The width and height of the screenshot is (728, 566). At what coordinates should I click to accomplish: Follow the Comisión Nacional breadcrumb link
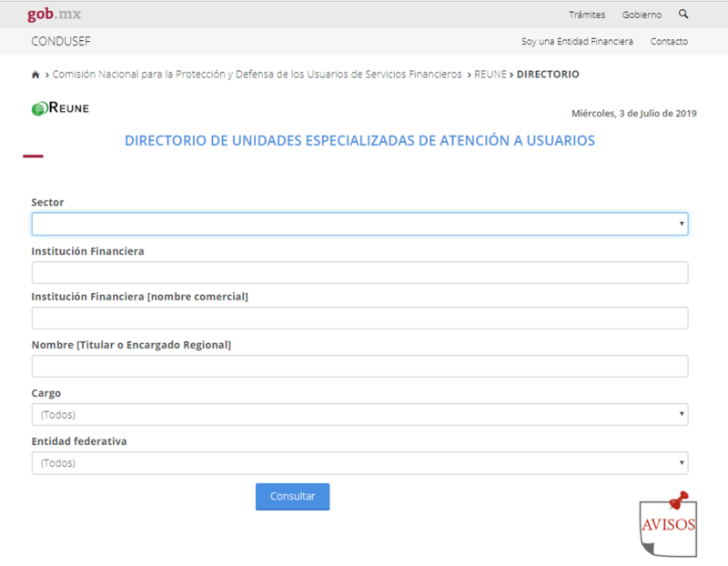tap(257, 75)
